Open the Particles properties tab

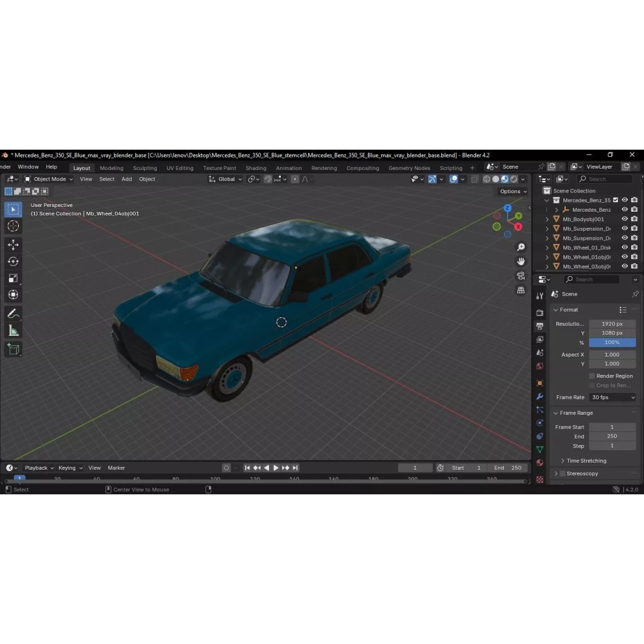(540, 410)
